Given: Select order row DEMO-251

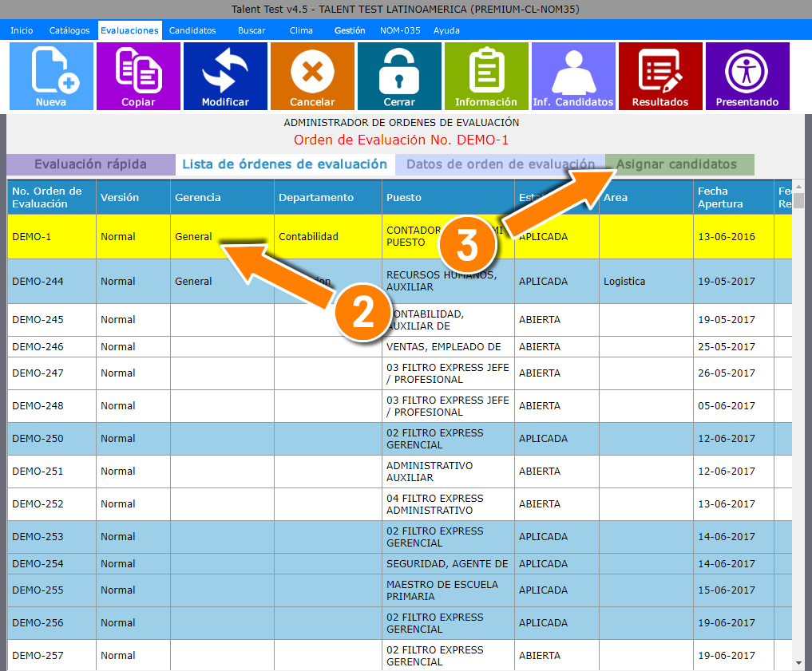Looking at the screenshot, I should 399,472.
